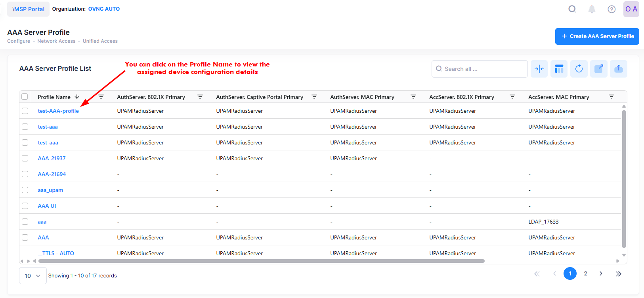Open the column settings icon
Screen dimensions: 644x298
click(559, 69)
